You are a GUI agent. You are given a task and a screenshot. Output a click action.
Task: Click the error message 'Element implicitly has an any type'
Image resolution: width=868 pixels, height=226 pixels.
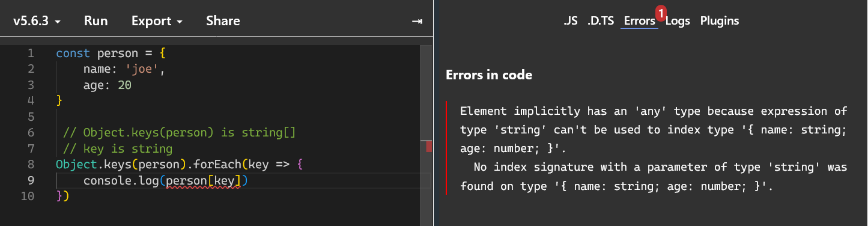tap(654, 130)
